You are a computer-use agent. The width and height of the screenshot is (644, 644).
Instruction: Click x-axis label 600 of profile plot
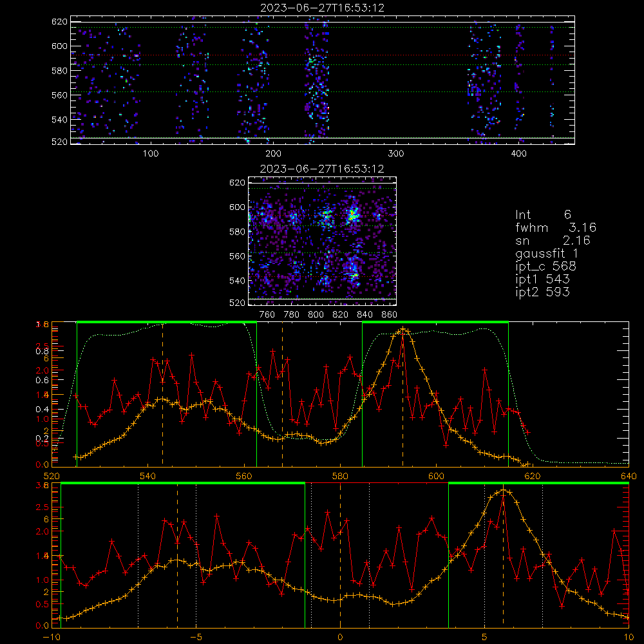coord(436,476)
